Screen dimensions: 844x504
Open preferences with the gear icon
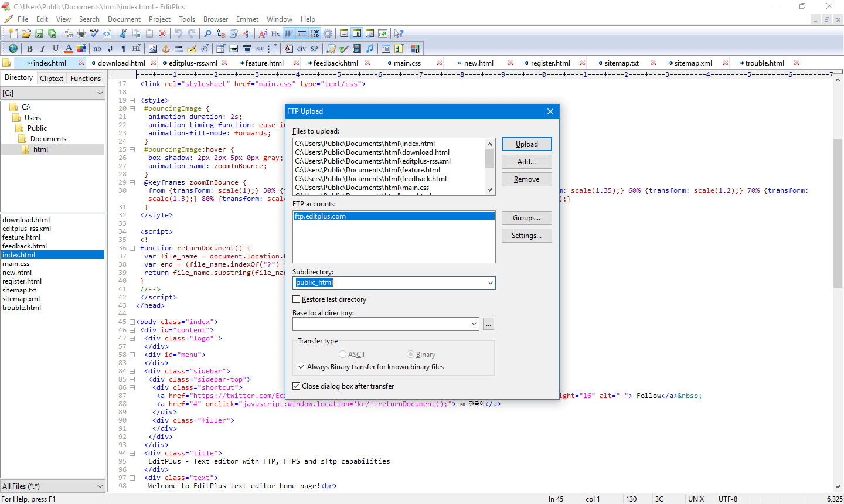point(328,33)
